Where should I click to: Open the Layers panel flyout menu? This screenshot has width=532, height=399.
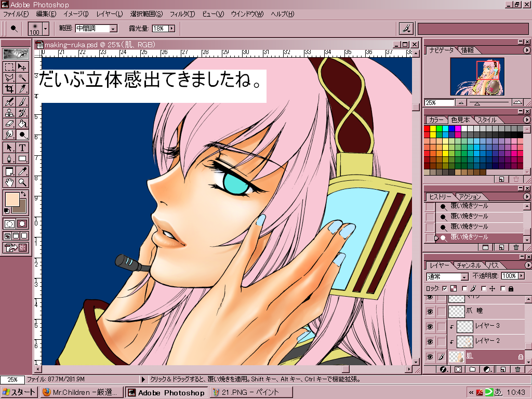(x=528, y=265)
